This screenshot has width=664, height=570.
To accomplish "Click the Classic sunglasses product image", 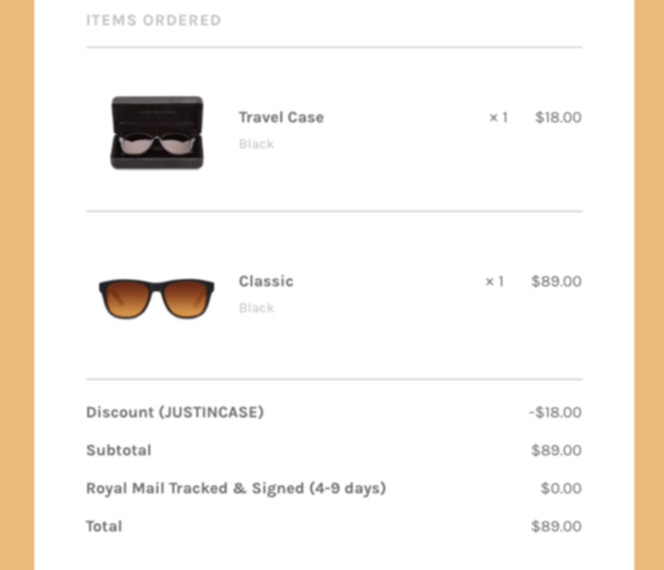I will (157, 298).
